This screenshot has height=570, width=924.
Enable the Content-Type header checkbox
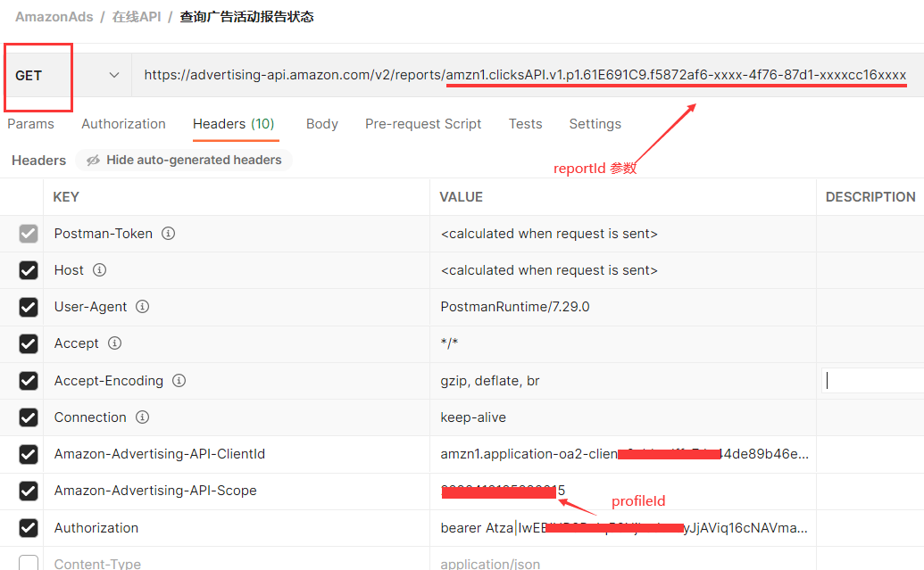[x=29, y=563]
